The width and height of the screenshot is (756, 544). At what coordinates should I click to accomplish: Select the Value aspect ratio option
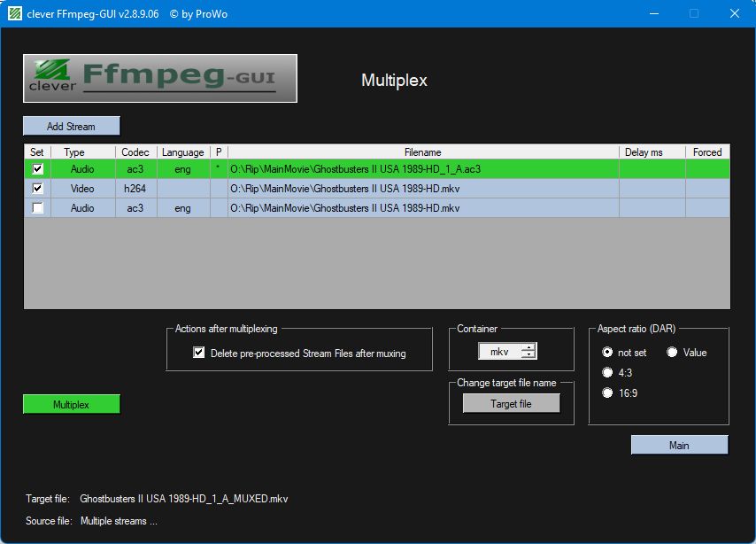(672, 353)
